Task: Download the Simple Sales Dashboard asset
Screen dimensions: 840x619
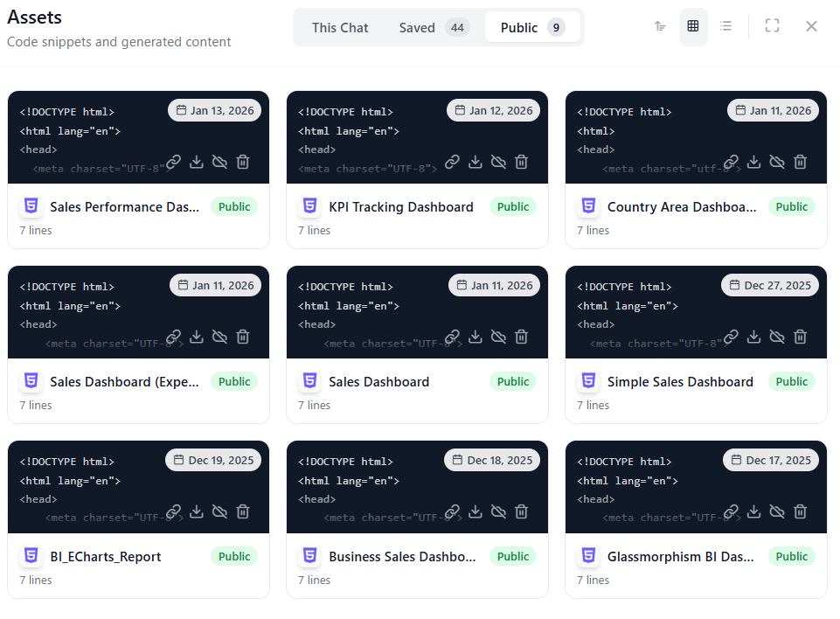Action: point(754,337)
